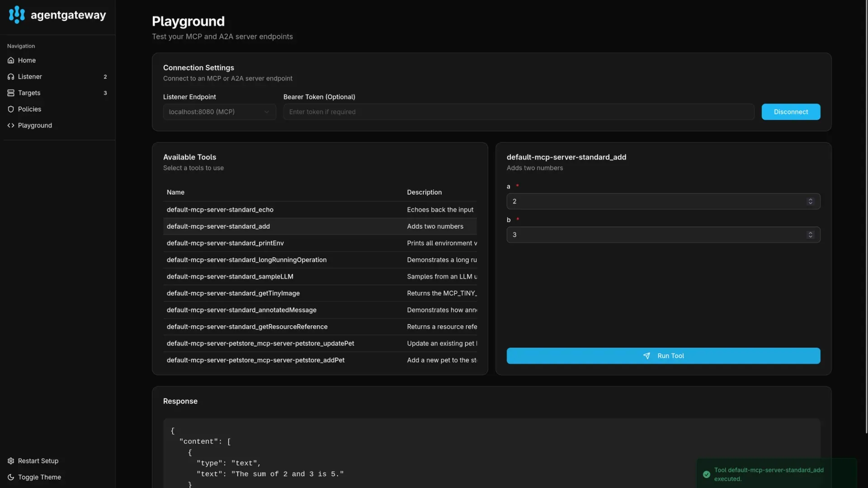Open Policies via the shield icon
Viewport: 868px width, 488px height.
click(11, 109)
